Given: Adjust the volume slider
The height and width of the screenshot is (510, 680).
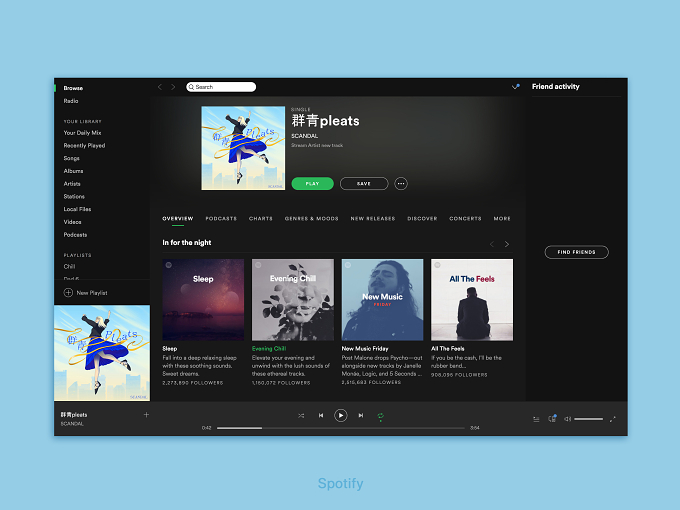Looking at the screenshot, I should [588, 419].
